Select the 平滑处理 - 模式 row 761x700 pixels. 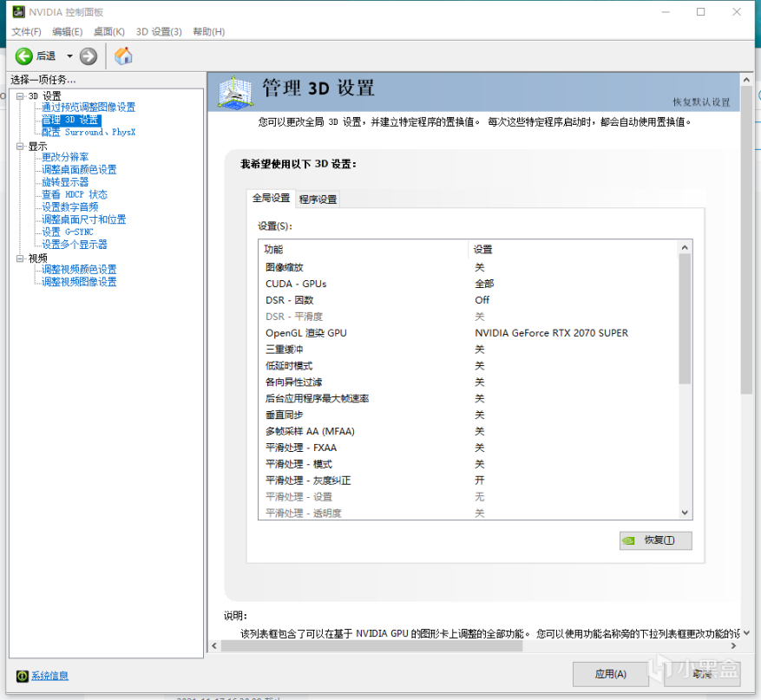(468, 464)
